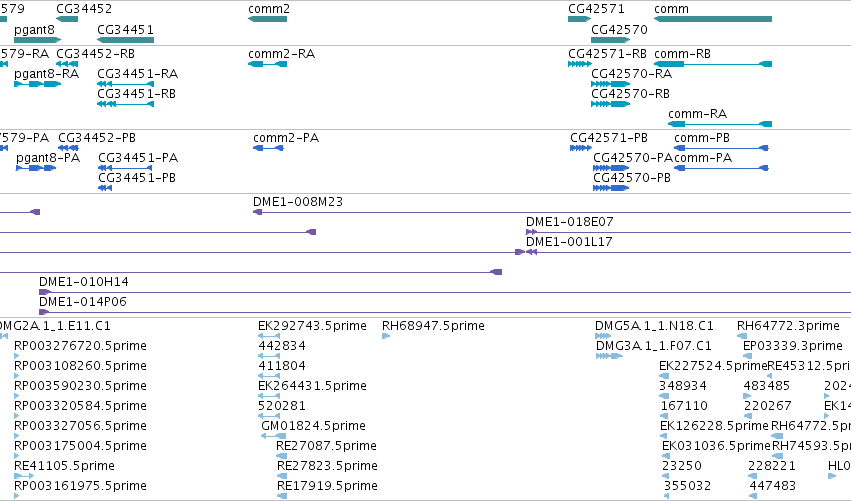The width and height of the screenshot is (851, 501).
Task: Click the RP003320584.5prime label
Action: [80, 406]
